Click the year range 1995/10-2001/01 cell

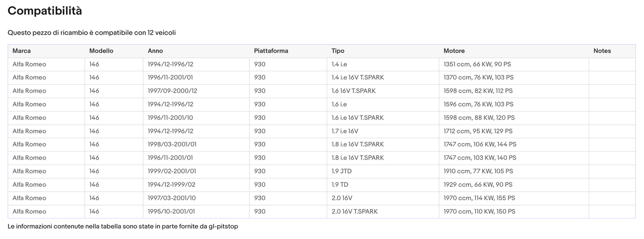coord(171,211)
